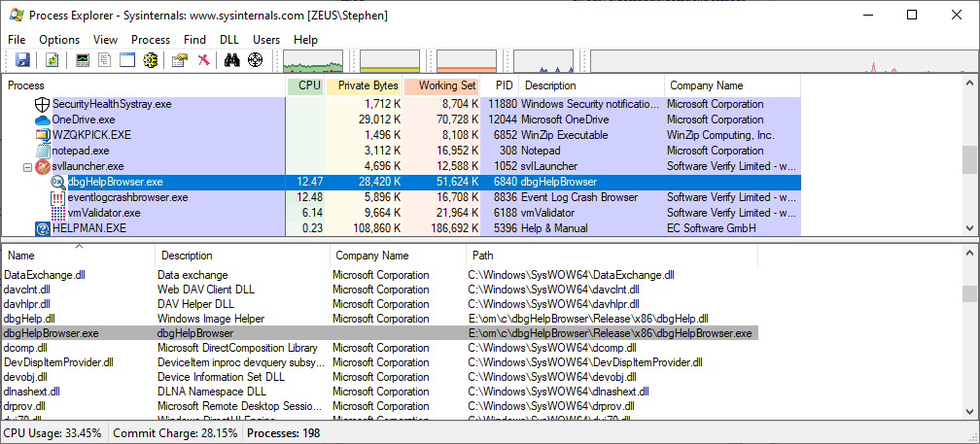
Task: Toggle the lower pane window icon
Action: (x=127, y=60)
